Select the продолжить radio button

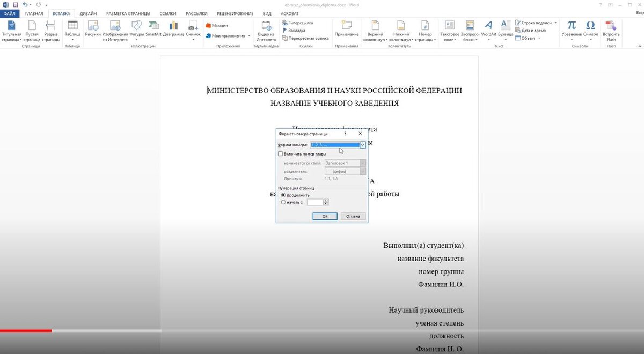click(x=283, y=195)
